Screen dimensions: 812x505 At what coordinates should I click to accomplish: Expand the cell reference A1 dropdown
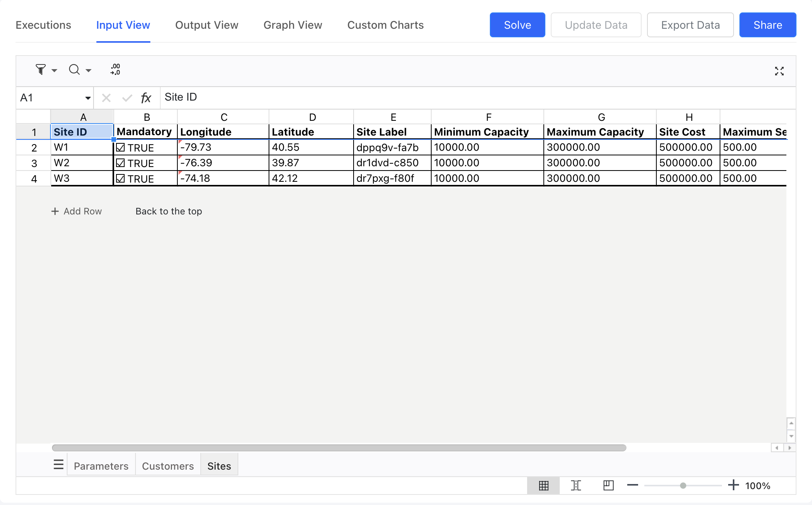(88, 98)
